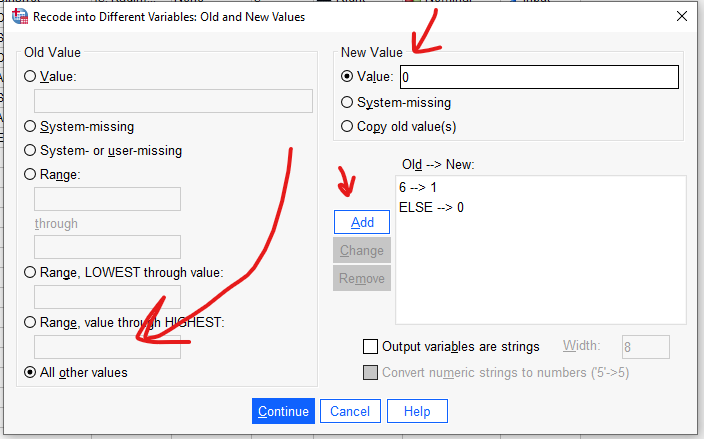Enable Output variables are strings checkbox
The height and width of the screenshot is (439, 704).
pyautogui.click(x=370, y=347)
